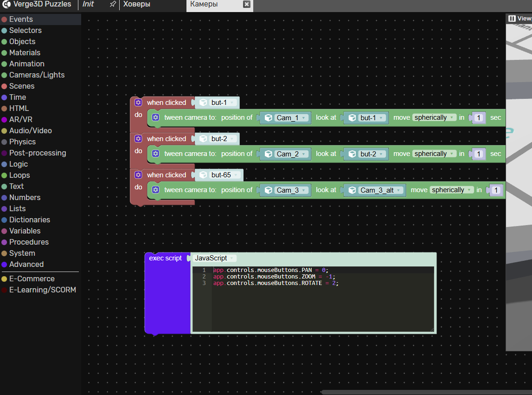Image resolution: width=532 pixels, height=395 pixels.
Task: Open Cam_3 position object dropdown
Action: coord(292,190)
